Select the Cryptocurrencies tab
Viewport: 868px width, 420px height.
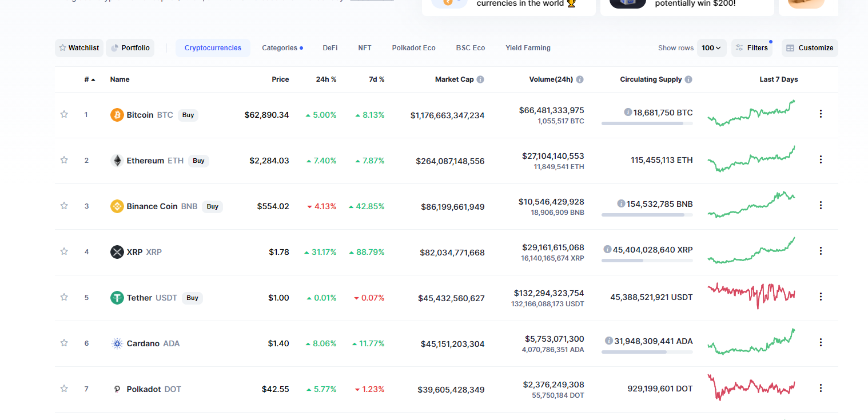[x=213, y=48]
